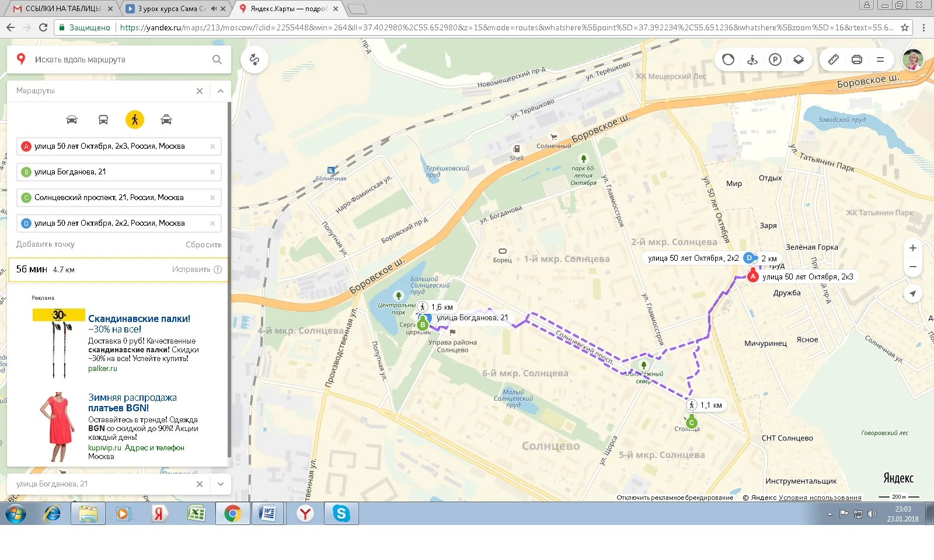Click the kupivip.ru ad site link
The width and height of the screenshot is (934, 560).
tap(105, 448)
